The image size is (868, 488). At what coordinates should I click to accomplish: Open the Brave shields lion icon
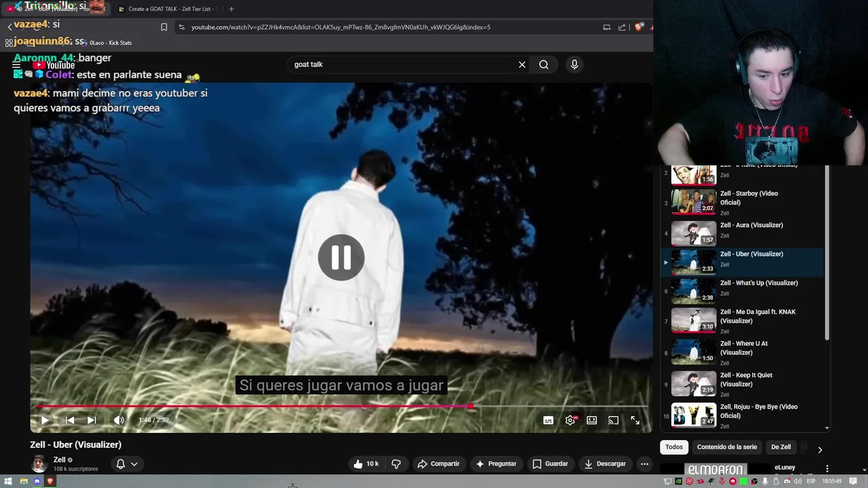pyautogui.click(x=639, y=27)
